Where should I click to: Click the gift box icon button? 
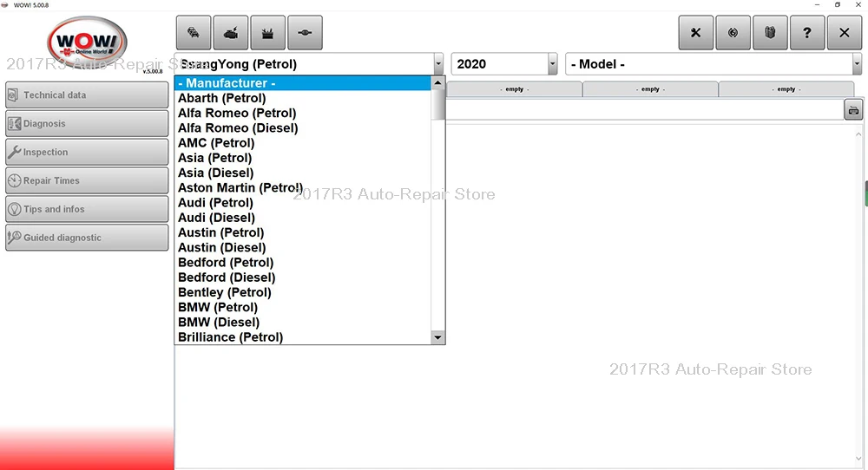click(x=770, y=33)
